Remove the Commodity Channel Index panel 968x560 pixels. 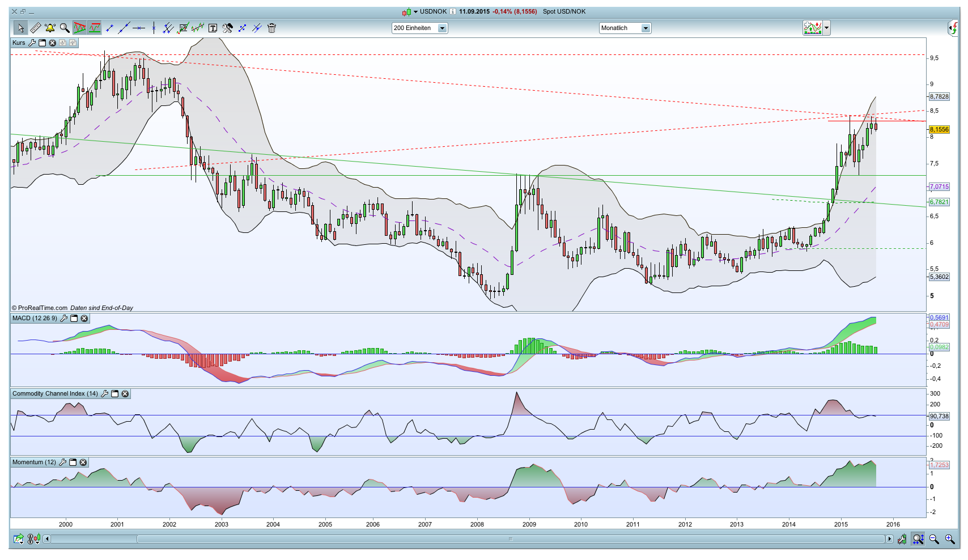tap(125, 394)
